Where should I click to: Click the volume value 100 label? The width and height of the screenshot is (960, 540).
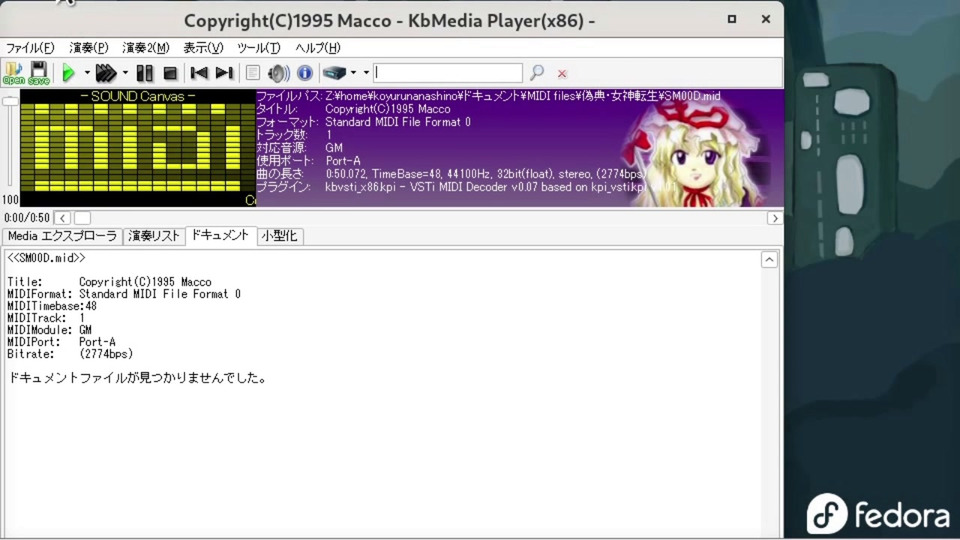click(10, 200)
